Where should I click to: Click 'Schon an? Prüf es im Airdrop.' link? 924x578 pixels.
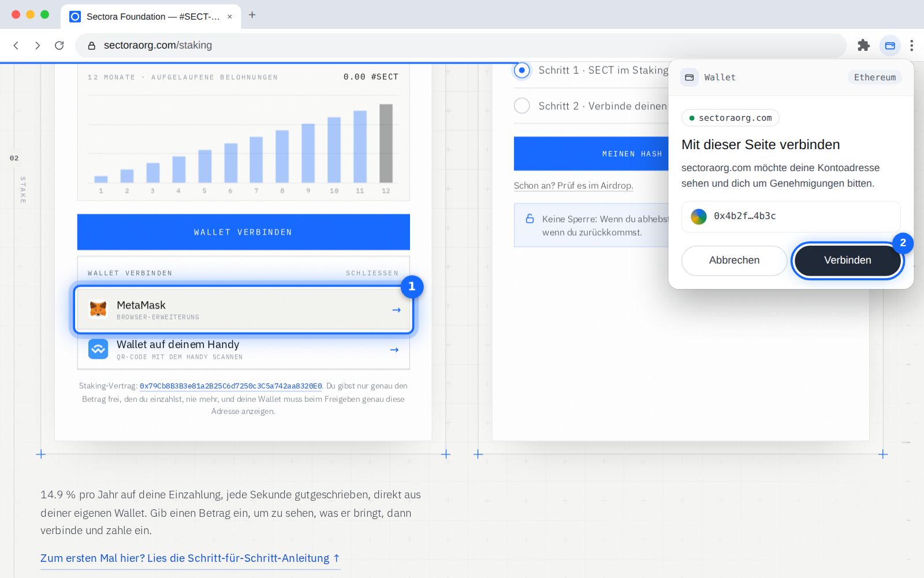point(573,186)
